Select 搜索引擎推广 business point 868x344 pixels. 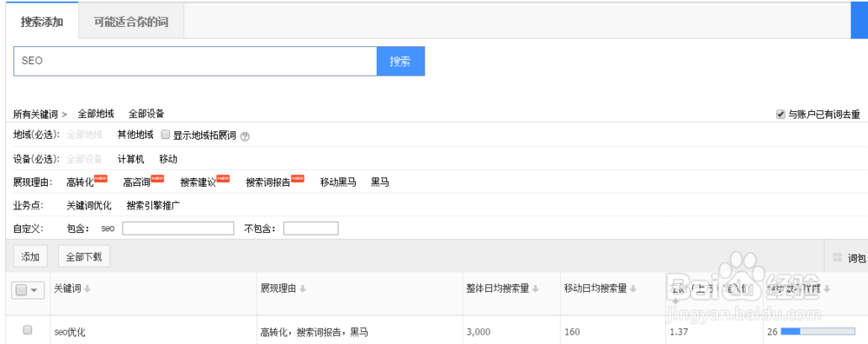tap(154, 206)
